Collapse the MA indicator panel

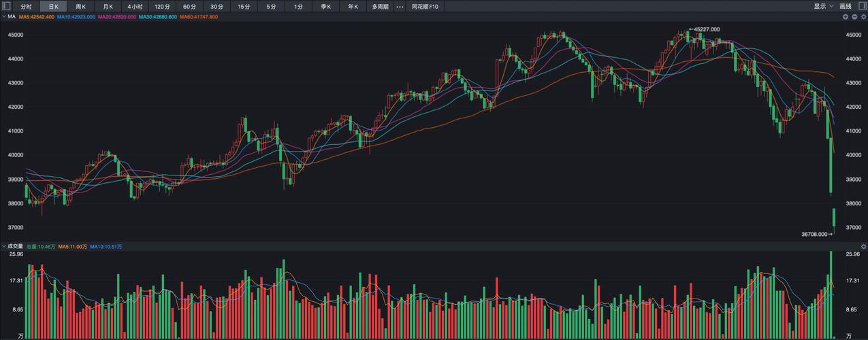(3, 16)
